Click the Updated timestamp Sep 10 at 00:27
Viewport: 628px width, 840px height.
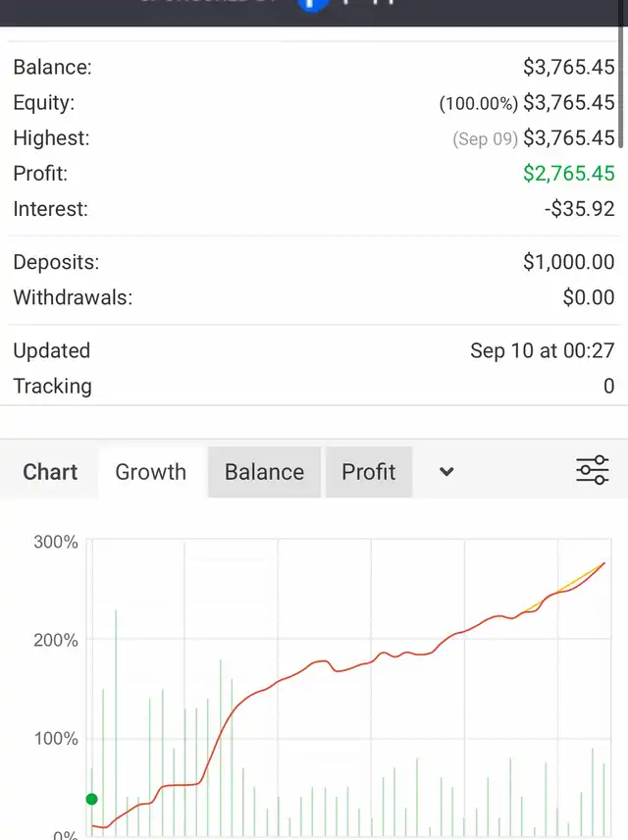pyautogui.click(x=542, y=351)
